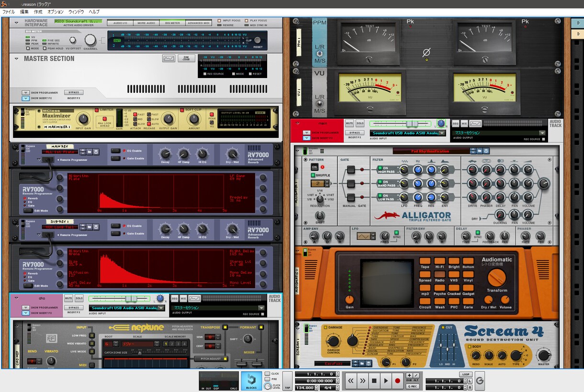
Task: Start playback with the transport Play button
Action: point(386,381)
